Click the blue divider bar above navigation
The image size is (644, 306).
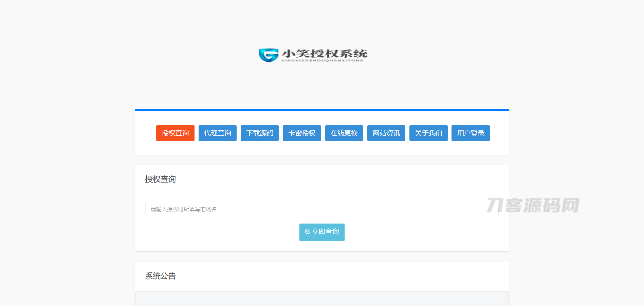pyautogui.click(x=322, y=110)
